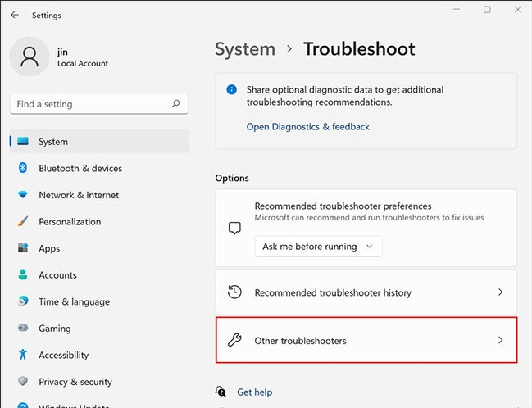Open Accounts settings
This screenshot has width=532, height=408.
(x=98, y=274)
